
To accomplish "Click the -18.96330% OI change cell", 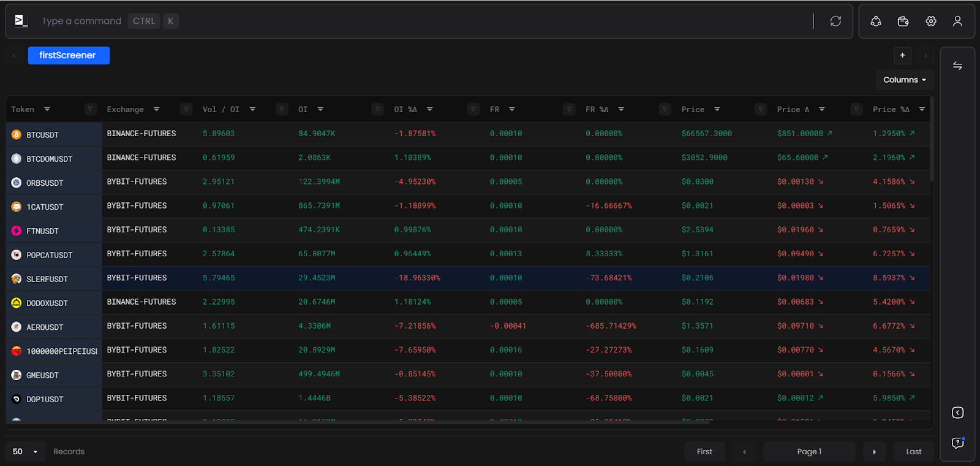I will [x=417, y=278].
